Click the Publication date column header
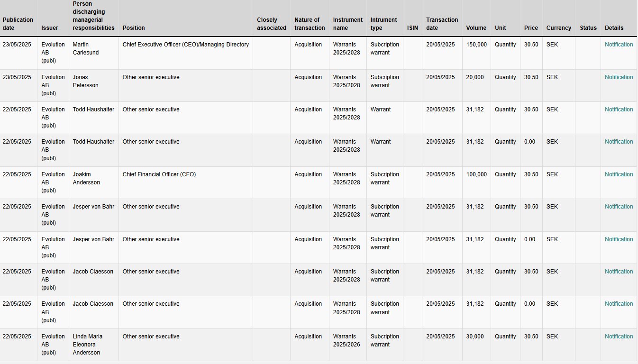 tap(18, 24)
